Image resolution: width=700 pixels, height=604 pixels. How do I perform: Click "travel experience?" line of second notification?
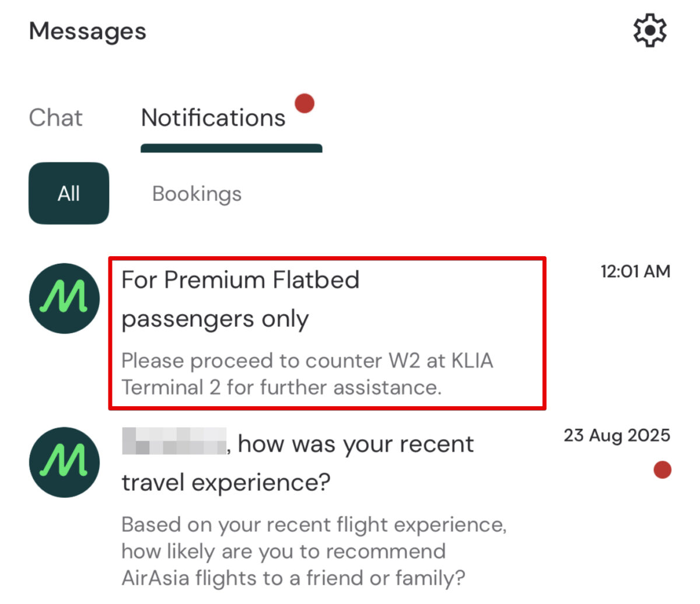pyautogui.click(x=226, y=483)
